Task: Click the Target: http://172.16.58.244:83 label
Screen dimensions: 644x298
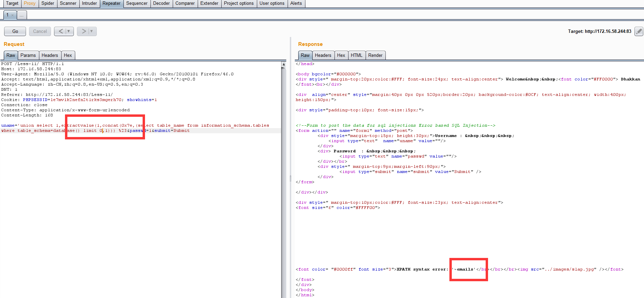Action: [x=600, y=31]
